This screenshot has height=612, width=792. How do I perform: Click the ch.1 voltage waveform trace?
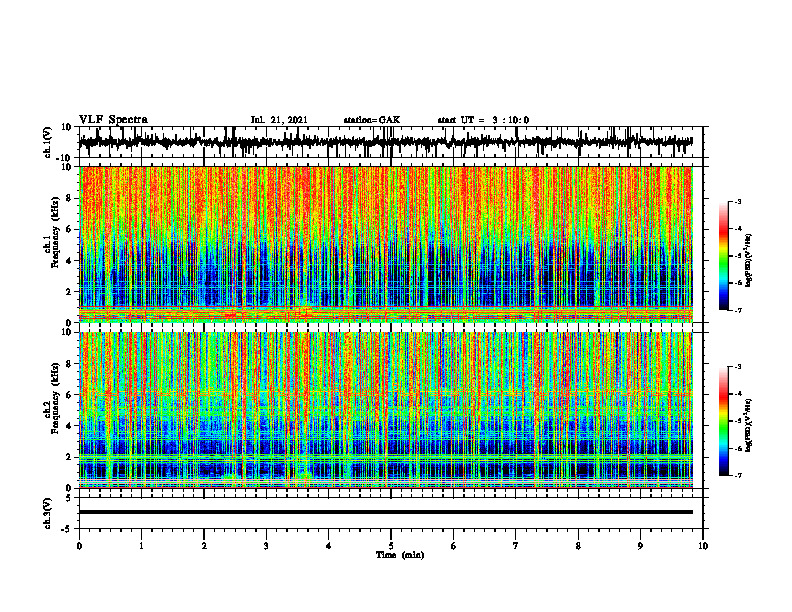pos(386,142)
